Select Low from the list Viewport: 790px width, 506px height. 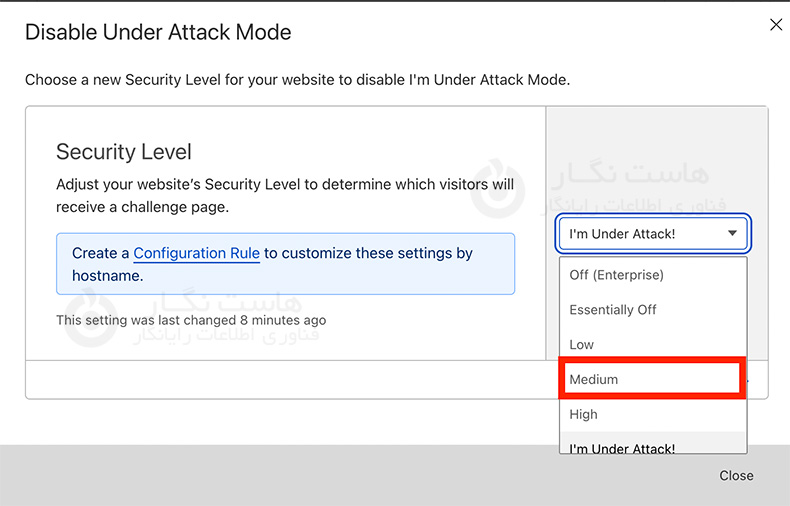click(582, 345)
